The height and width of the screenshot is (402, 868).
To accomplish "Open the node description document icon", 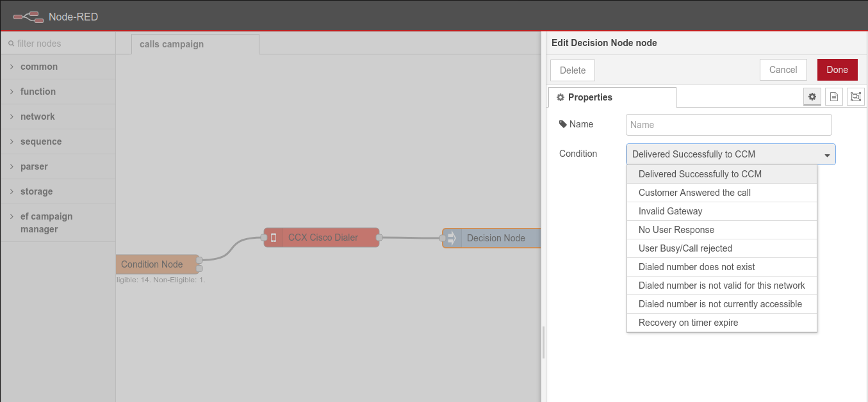I will pos(834,97).
